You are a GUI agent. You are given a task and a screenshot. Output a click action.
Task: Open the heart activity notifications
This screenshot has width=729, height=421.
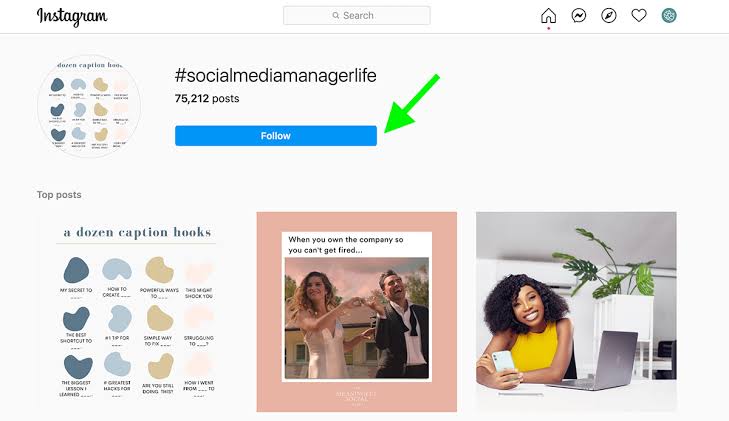tap(639, 16)
